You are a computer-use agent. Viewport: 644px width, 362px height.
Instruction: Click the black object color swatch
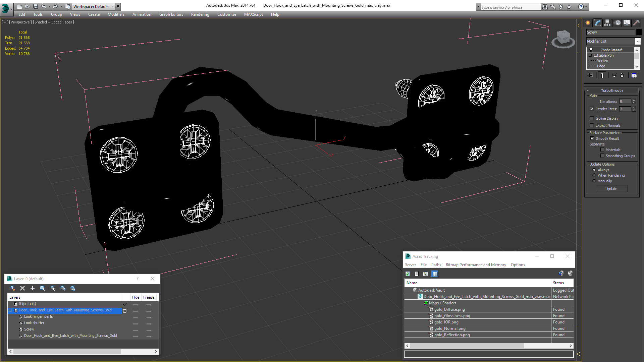[x=639, y=32]
